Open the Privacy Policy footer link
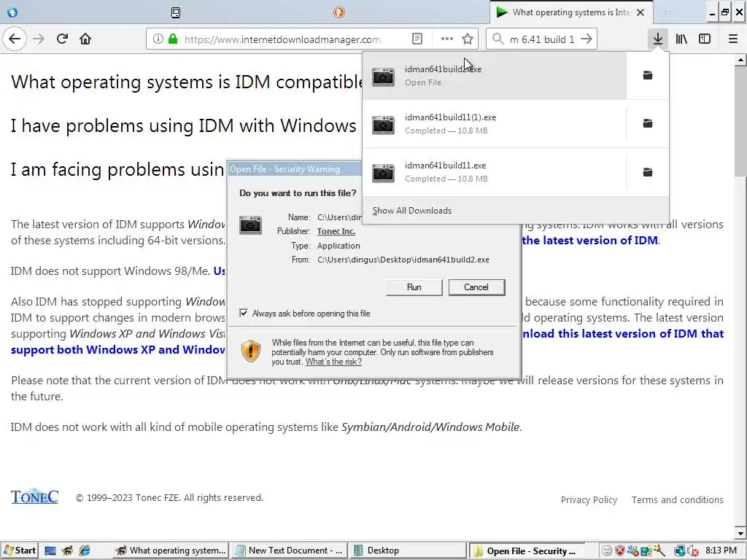Viewport: 747px width, 560px height. click(x=589, y=499)
